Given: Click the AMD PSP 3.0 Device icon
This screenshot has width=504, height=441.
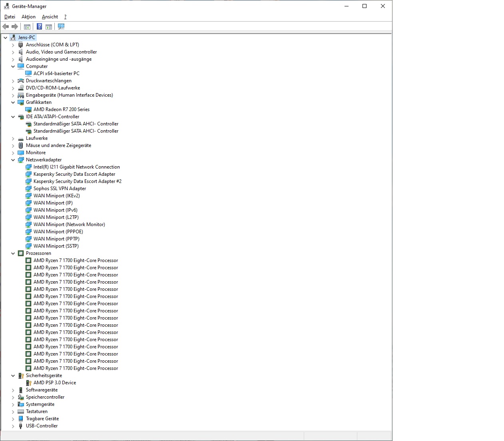Looking at the screenshot, I should click(x=28, y=383).
